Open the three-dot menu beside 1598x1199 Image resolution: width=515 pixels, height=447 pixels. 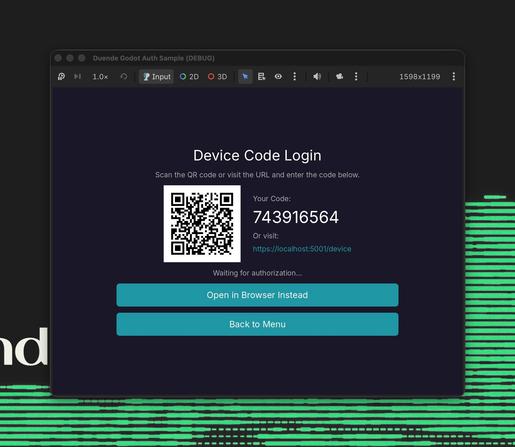(454, 77)
